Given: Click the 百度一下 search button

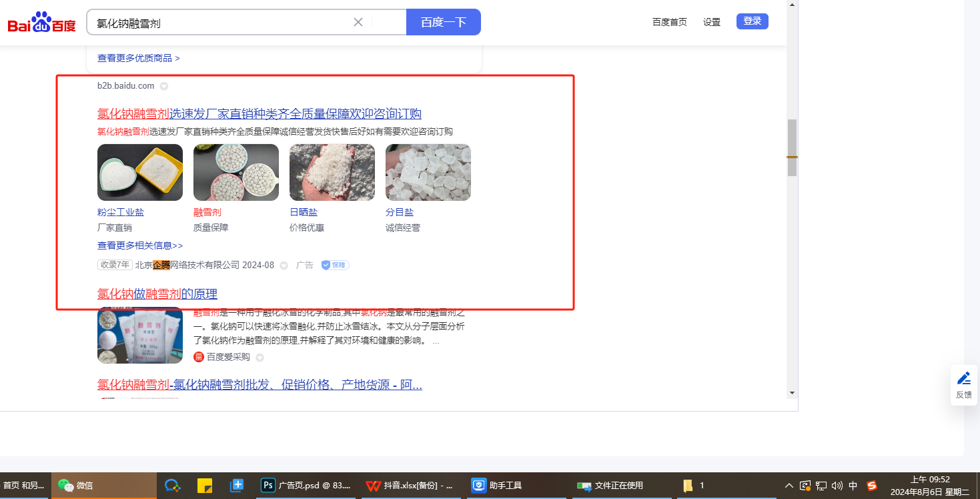Looking at the screenshot, I should [444, 22].
